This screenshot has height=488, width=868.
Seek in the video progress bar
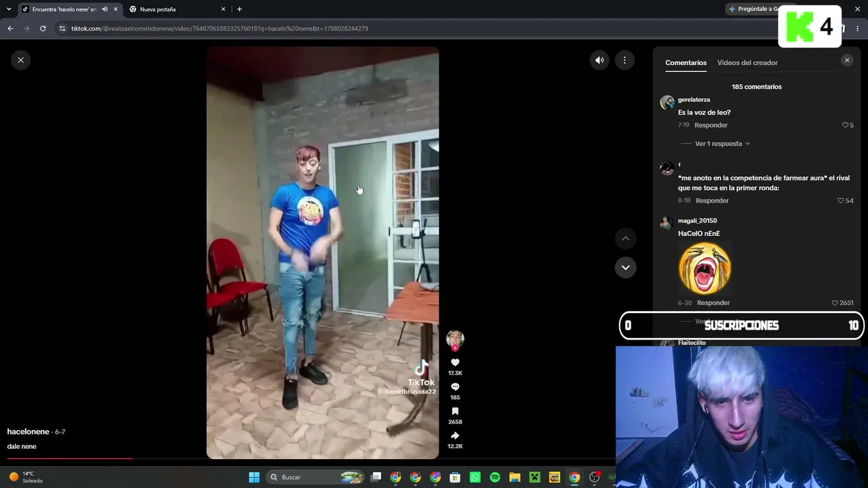pos(307,458)
